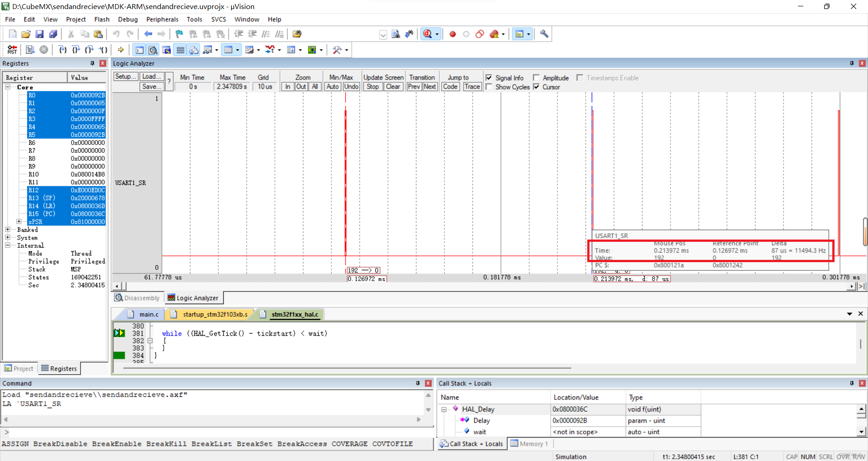Click the Load... button

pyautogui.click(x=151, y=76)
